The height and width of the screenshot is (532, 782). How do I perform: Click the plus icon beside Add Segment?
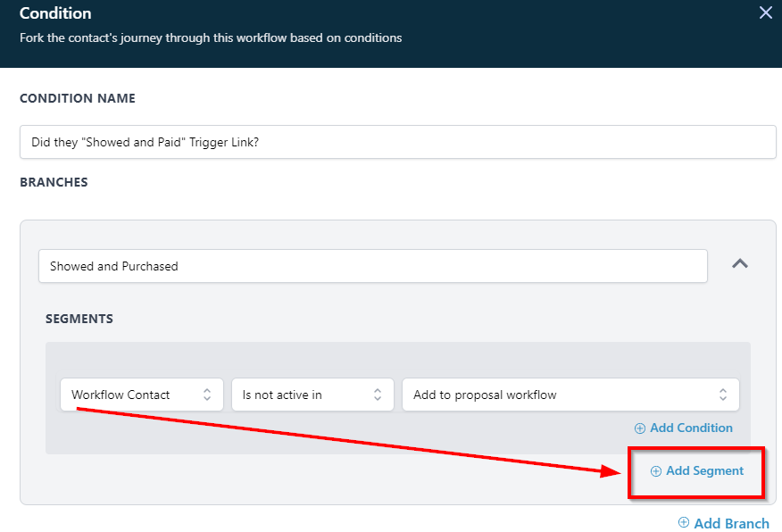(656, 471)
